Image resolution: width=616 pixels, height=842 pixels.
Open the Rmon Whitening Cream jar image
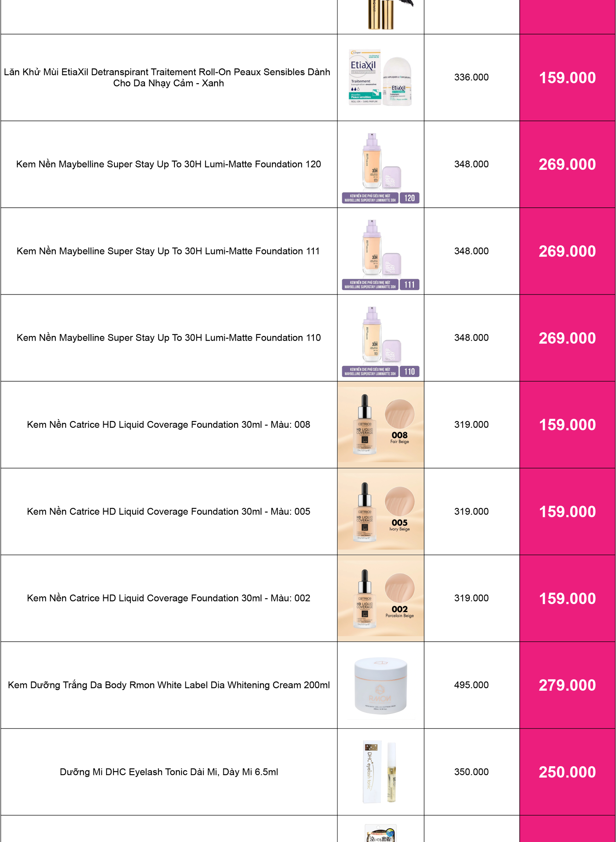tap(380, 685)
